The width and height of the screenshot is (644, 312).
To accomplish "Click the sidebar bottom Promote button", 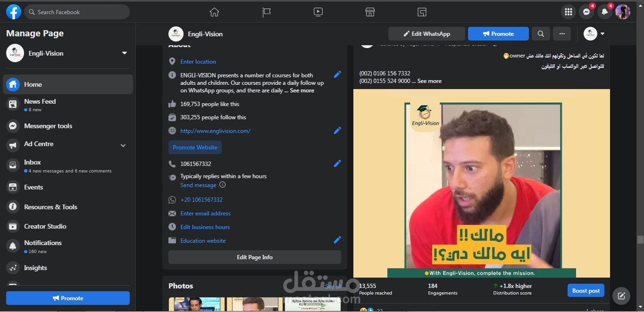I will click(x=68, y=298).
